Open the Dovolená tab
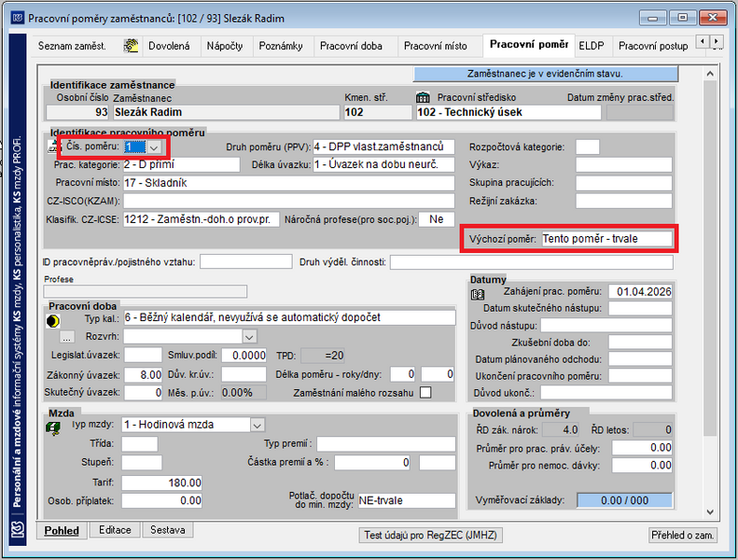This screenshot has height=560, width=738. click(x=169, y=46)
